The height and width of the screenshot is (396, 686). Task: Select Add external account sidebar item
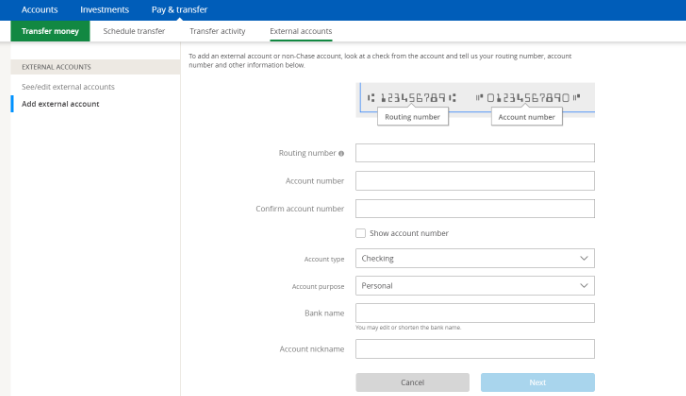point(60,104)
